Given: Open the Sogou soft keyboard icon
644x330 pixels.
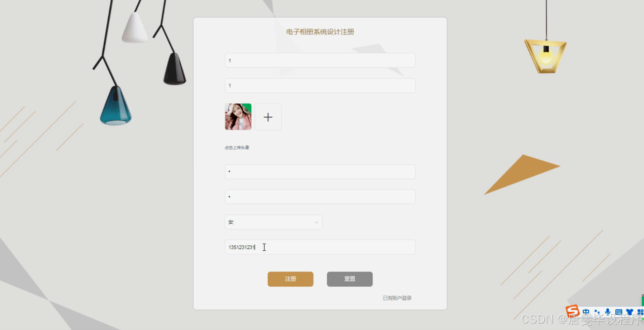Looking at the screenshot, I should click(619, 312).
